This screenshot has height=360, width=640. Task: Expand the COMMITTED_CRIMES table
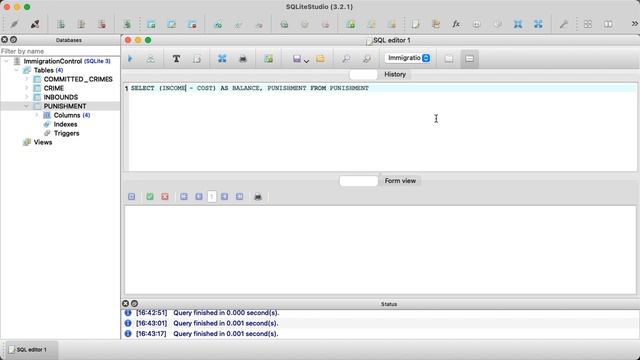click(27, 79)
